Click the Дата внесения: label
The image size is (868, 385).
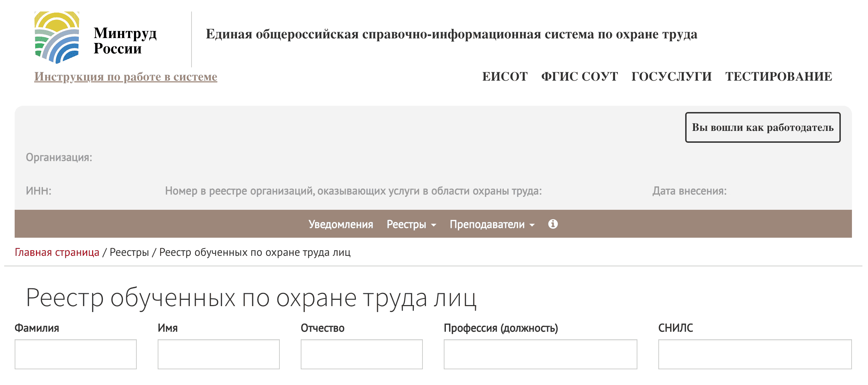click(690, 191)
